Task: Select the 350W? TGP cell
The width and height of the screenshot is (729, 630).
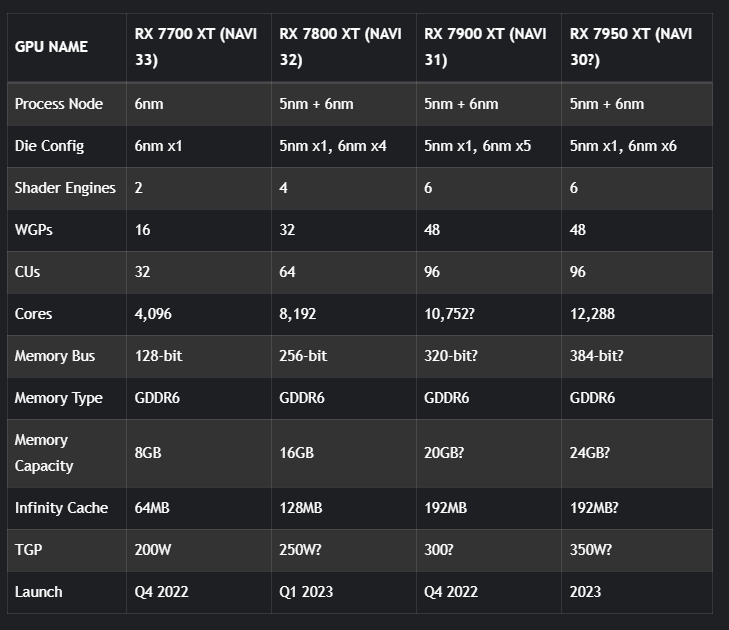Action: pos(591,550)
